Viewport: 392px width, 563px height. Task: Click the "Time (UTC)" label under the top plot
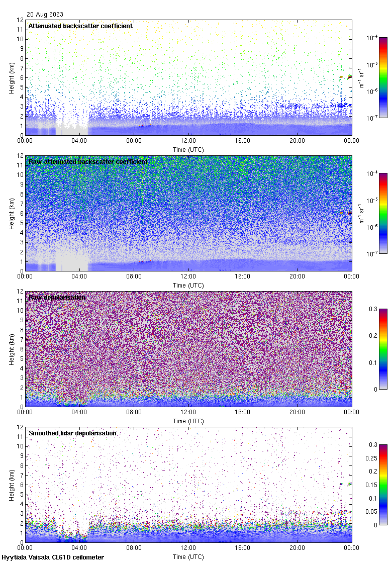(x=188, y=150)
